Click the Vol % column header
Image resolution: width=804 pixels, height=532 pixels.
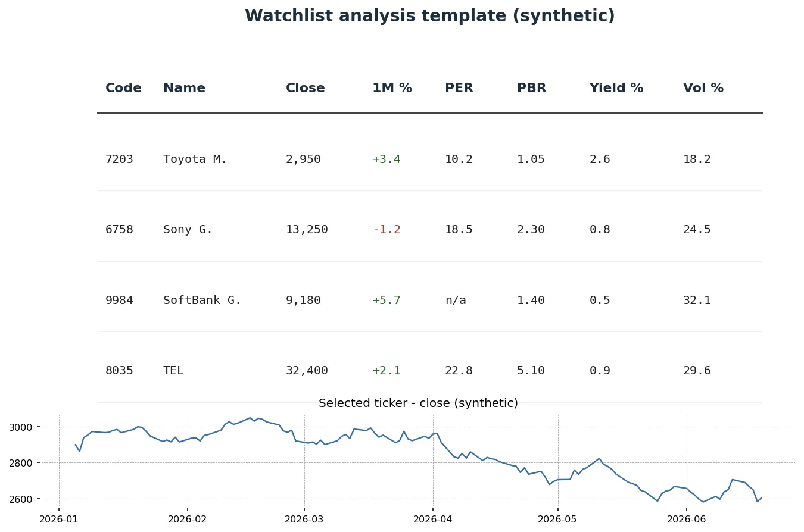(703, 89)
